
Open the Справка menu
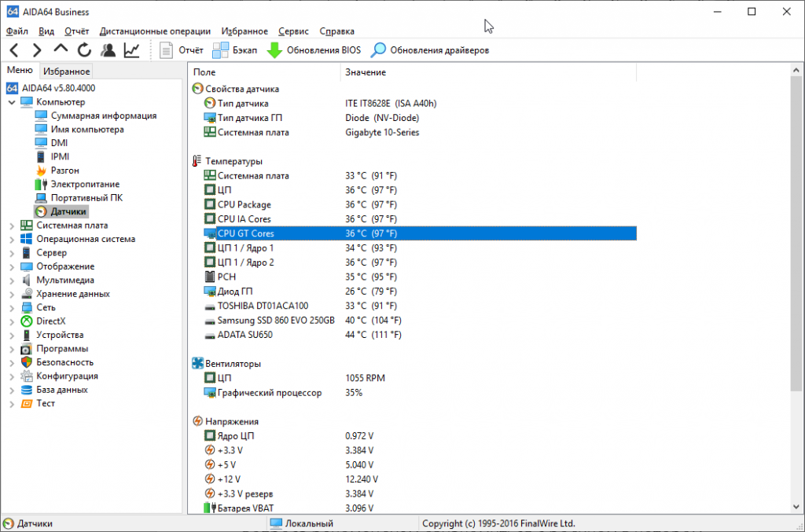coord(336,31)
